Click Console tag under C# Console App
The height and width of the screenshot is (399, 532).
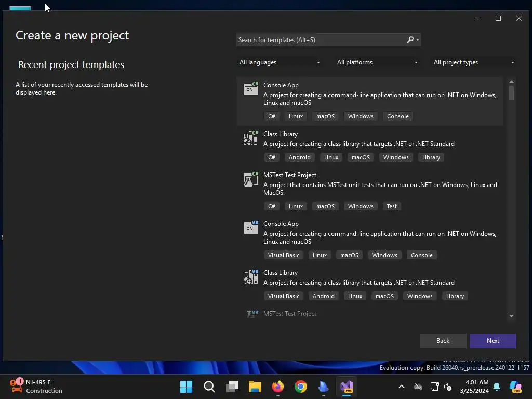[x=397, y=116]
